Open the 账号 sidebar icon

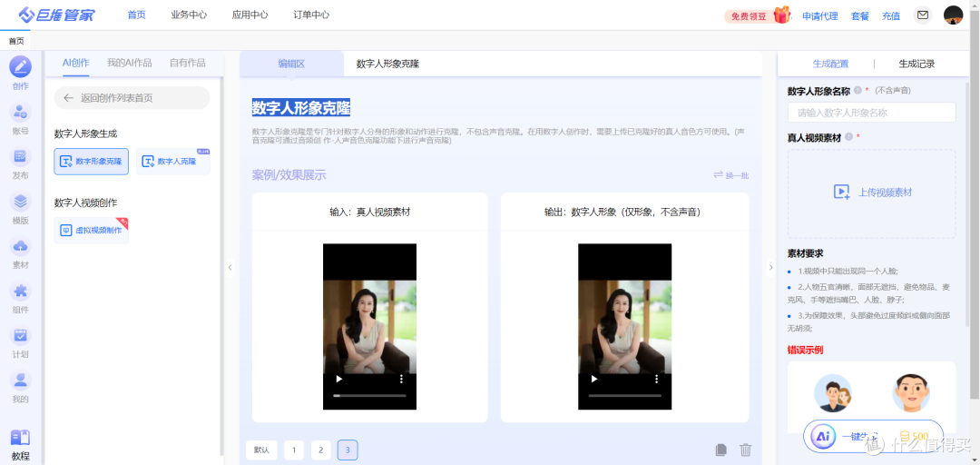[20, 112]
